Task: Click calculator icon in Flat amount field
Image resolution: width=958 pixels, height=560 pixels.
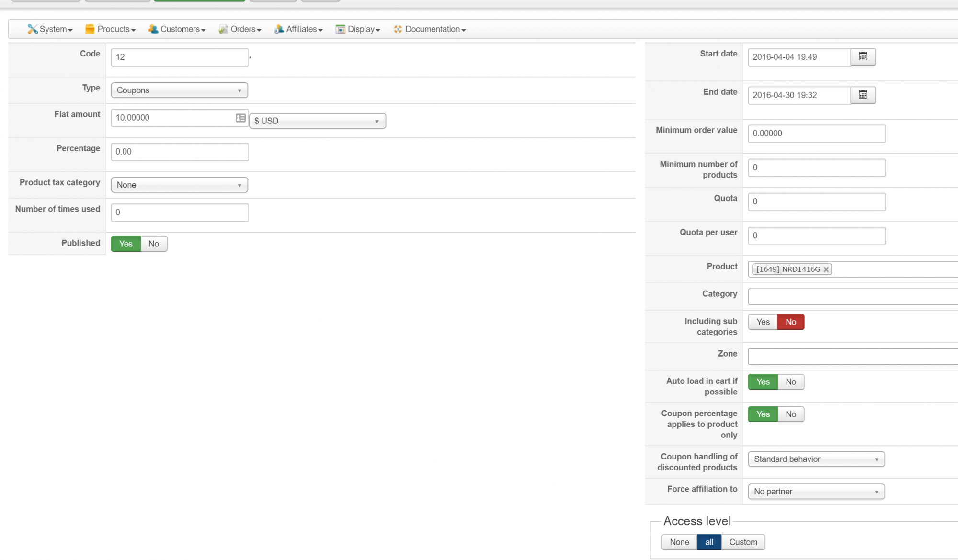Action: (240, 118)
